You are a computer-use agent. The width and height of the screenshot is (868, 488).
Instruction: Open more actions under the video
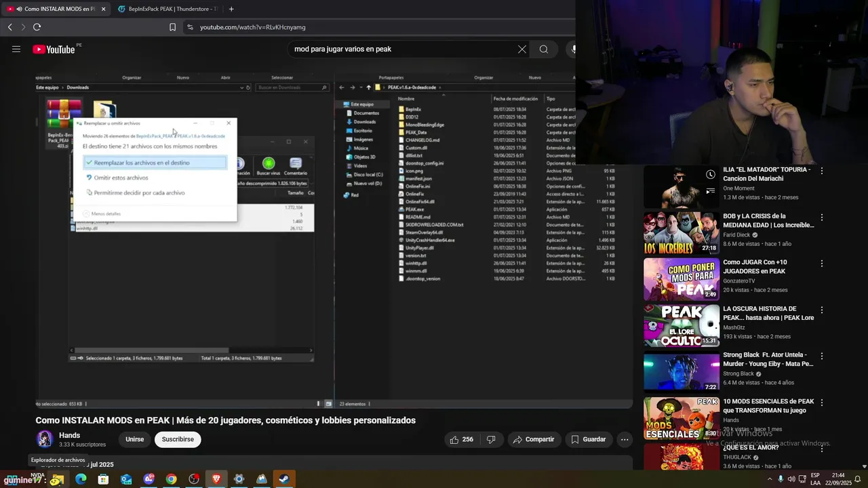(x=625, y=439)
